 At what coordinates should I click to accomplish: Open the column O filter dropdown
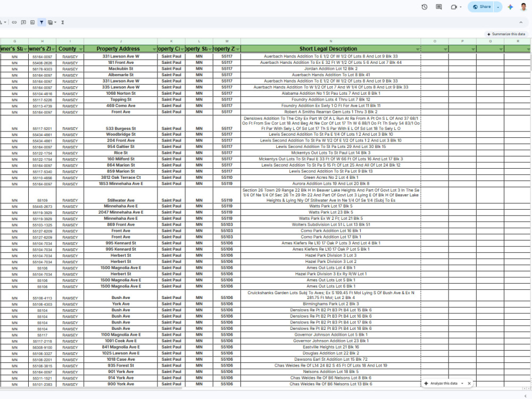point(445,49)
